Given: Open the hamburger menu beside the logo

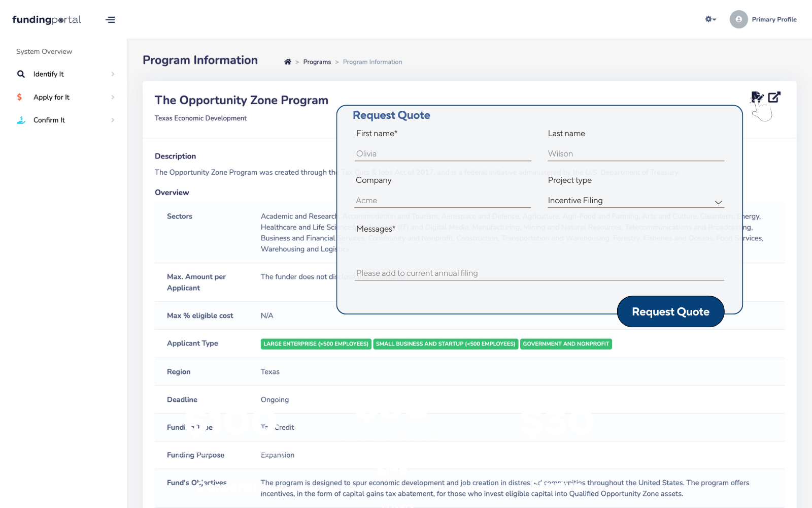Looking at the screenshot, I should [x=110, y=19].
